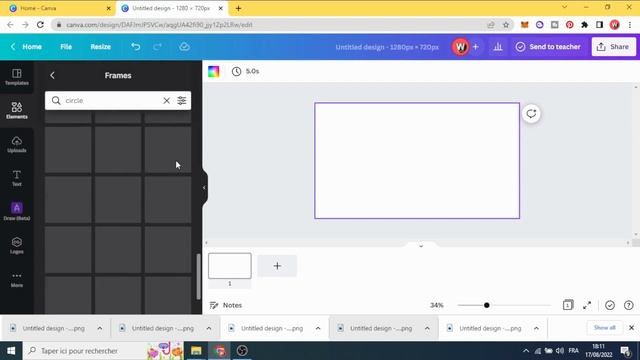
Task: Open the File menu
Action: [x=66, y=47]
